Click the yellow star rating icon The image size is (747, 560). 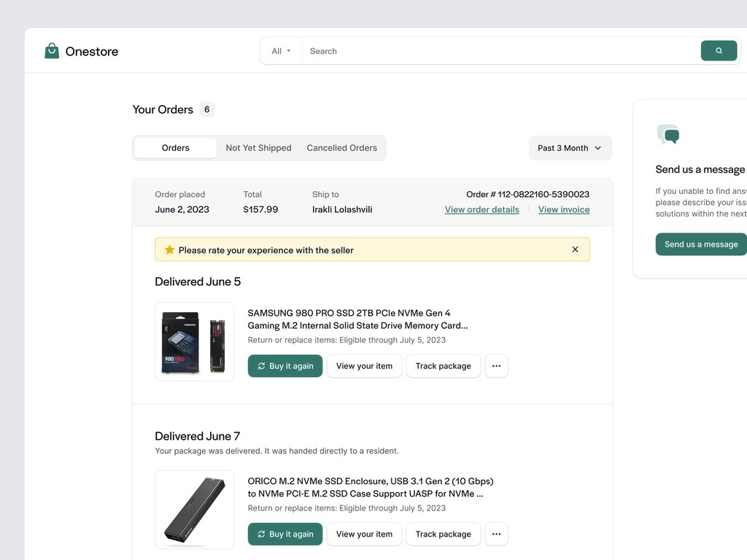170,249
